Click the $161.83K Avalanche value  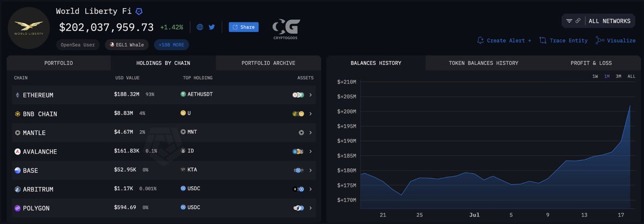[x=127, y=151]
